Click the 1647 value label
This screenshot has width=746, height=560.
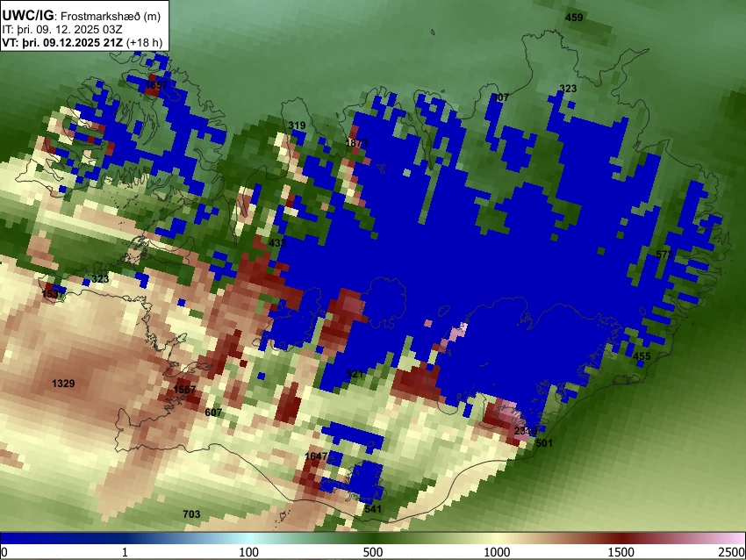click(316, 456)
